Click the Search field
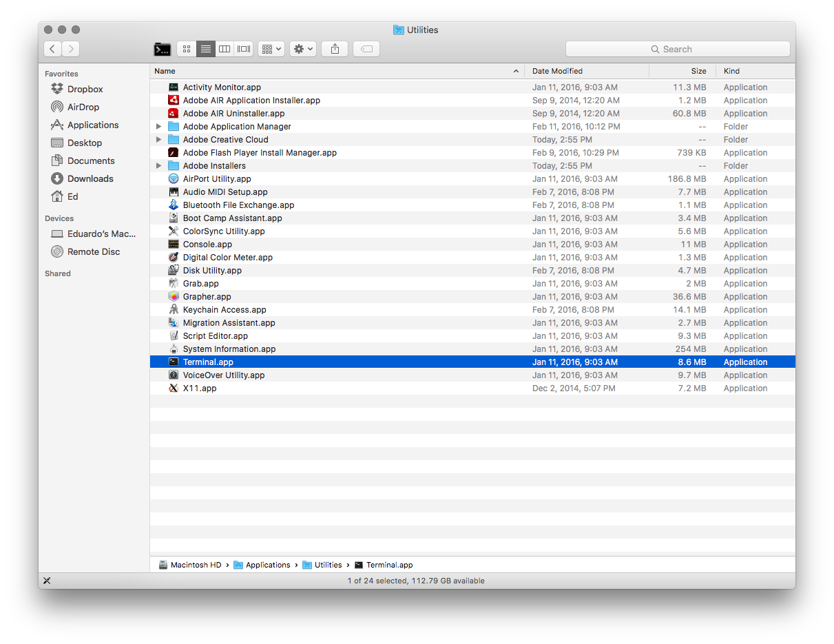This screenshot has height=644, width=834. point(678,49)
